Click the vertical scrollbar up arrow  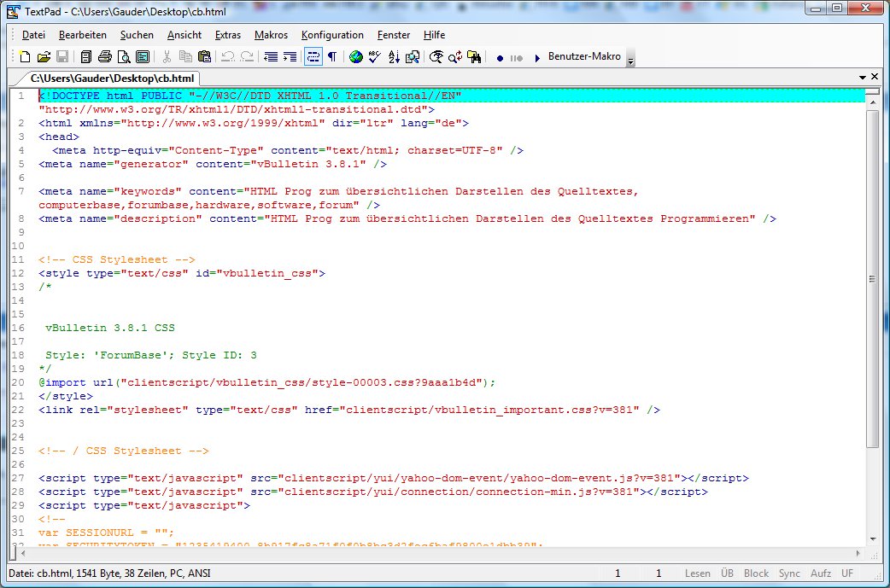873,102
